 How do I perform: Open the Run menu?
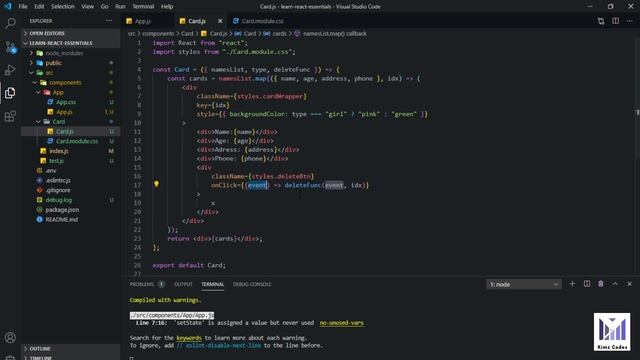pos(120,7)
